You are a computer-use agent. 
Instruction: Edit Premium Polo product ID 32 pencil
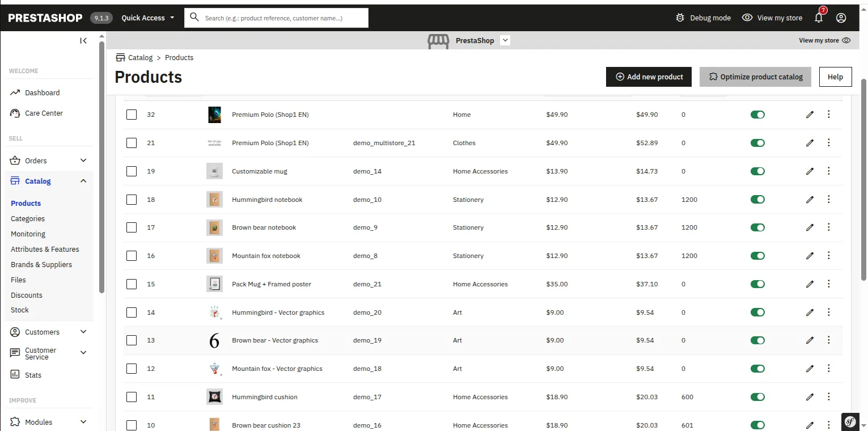[x=810, y=115]
